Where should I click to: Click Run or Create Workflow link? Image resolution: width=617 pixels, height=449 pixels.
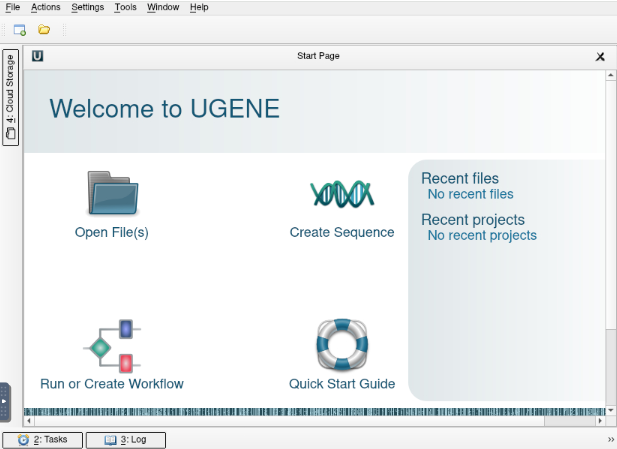(112, 384)
